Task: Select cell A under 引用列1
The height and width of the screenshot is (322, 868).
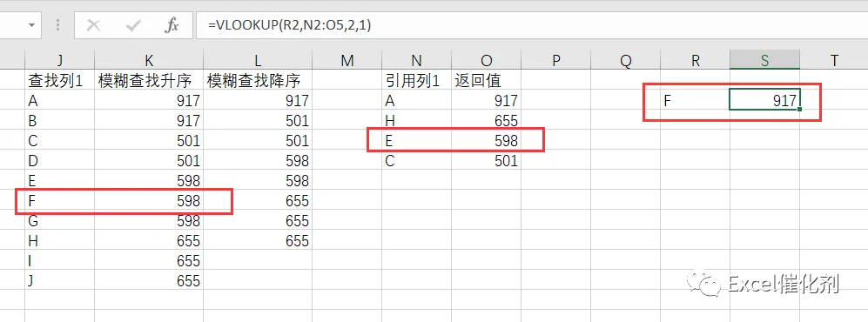Action: (x=417, y=100)
